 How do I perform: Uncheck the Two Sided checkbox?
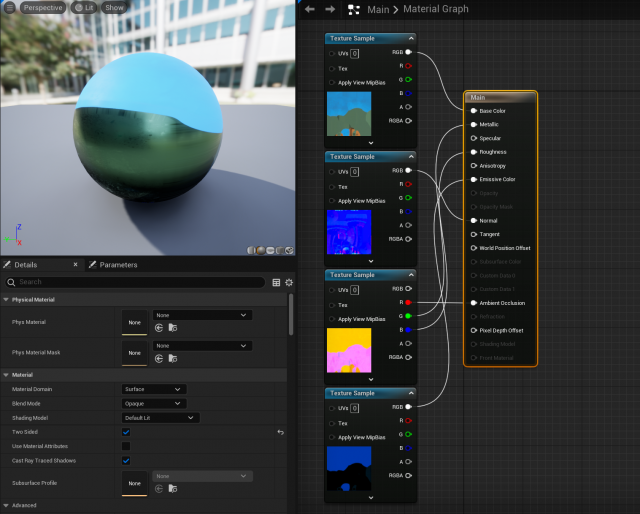[126, 432]
